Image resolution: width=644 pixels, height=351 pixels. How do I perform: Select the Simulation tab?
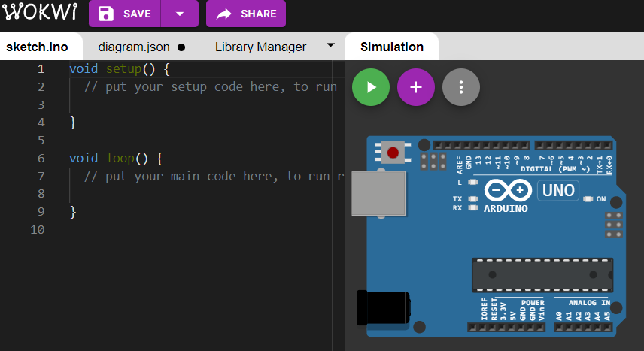[x=392, y=47]
